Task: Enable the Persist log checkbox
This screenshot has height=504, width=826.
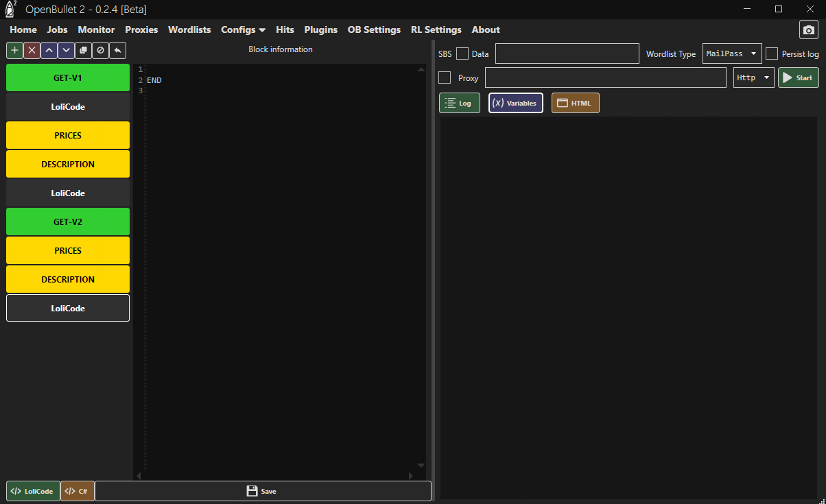Action: pos(772,53)
